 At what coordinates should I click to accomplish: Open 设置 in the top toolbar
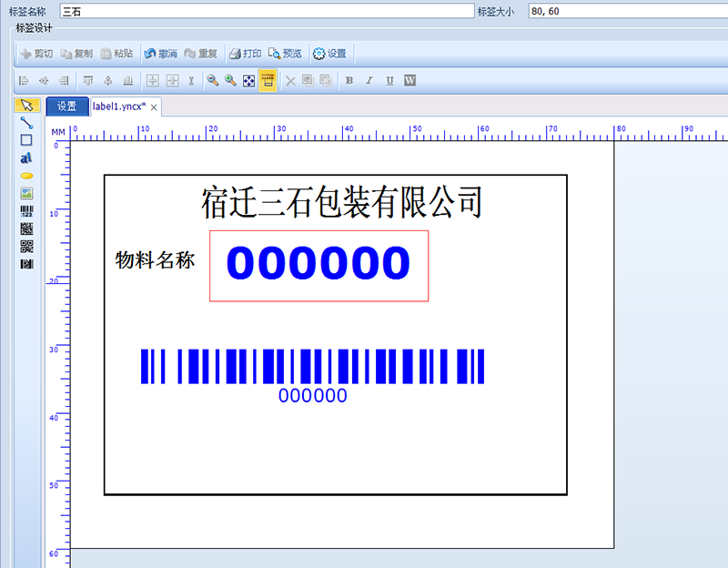click(329, 54)
